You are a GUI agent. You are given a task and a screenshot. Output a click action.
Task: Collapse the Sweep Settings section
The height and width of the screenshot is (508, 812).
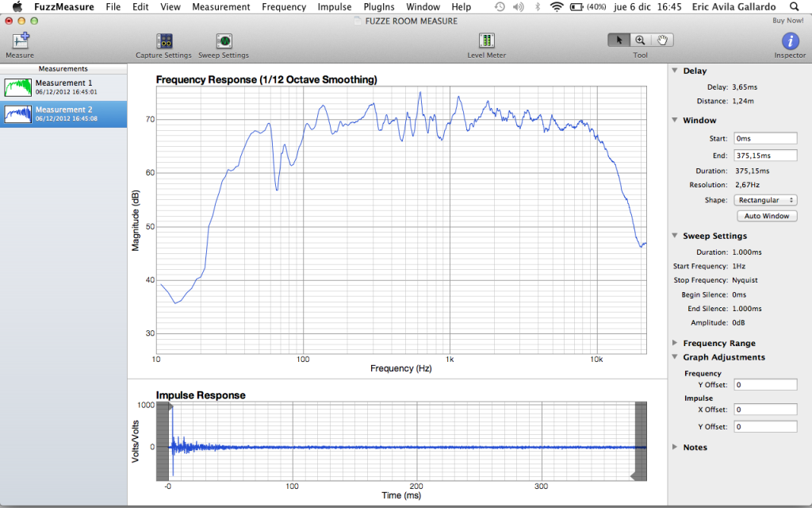tap(675, 235)
